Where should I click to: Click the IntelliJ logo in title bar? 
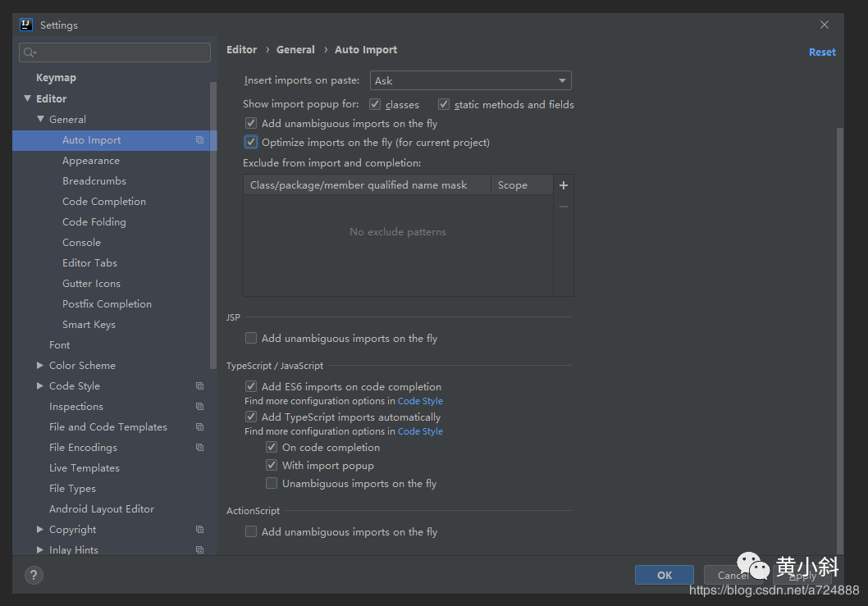pos(26,25)
